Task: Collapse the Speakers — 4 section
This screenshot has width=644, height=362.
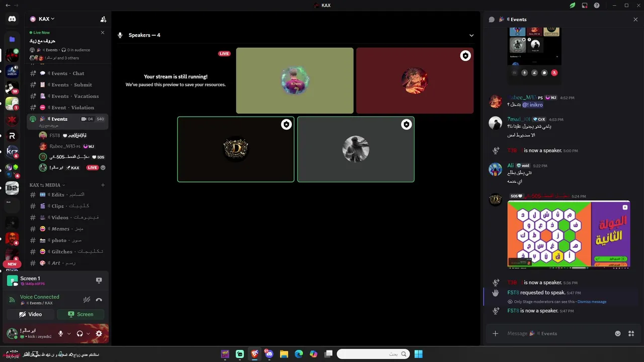Action: [471, 35]
